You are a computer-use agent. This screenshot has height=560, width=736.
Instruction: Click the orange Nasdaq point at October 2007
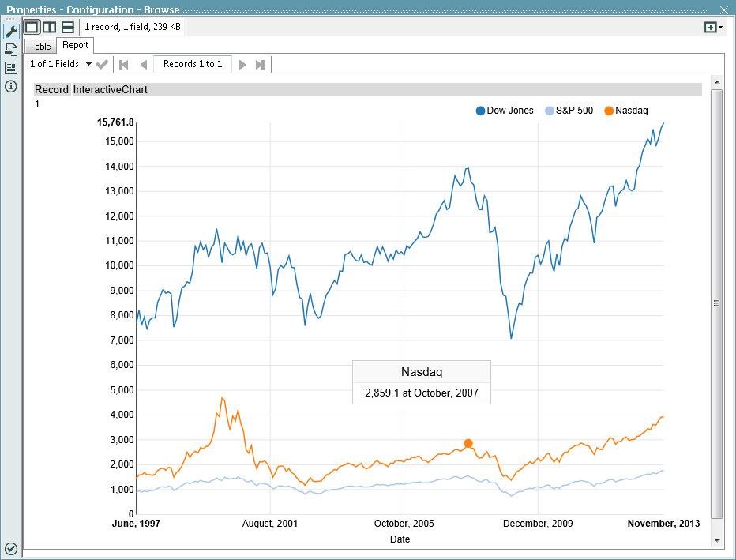pyautogui.click(x=468, y=444)
